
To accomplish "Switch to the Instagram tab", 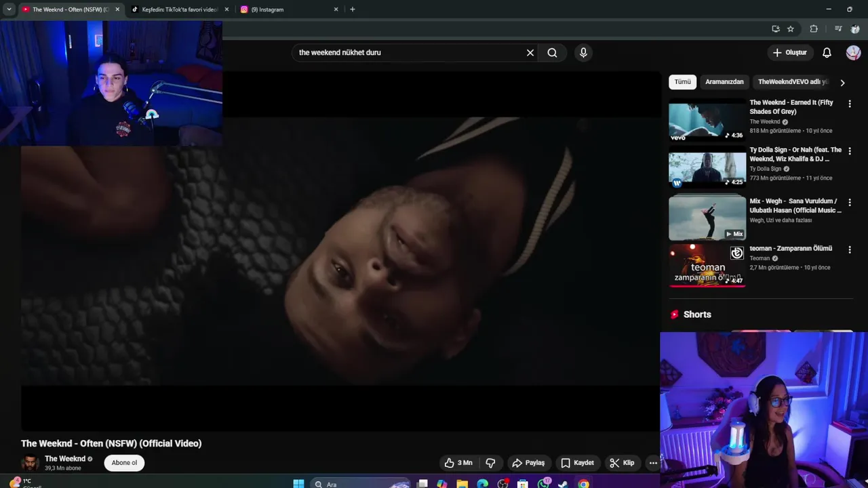I will (288, 9).
